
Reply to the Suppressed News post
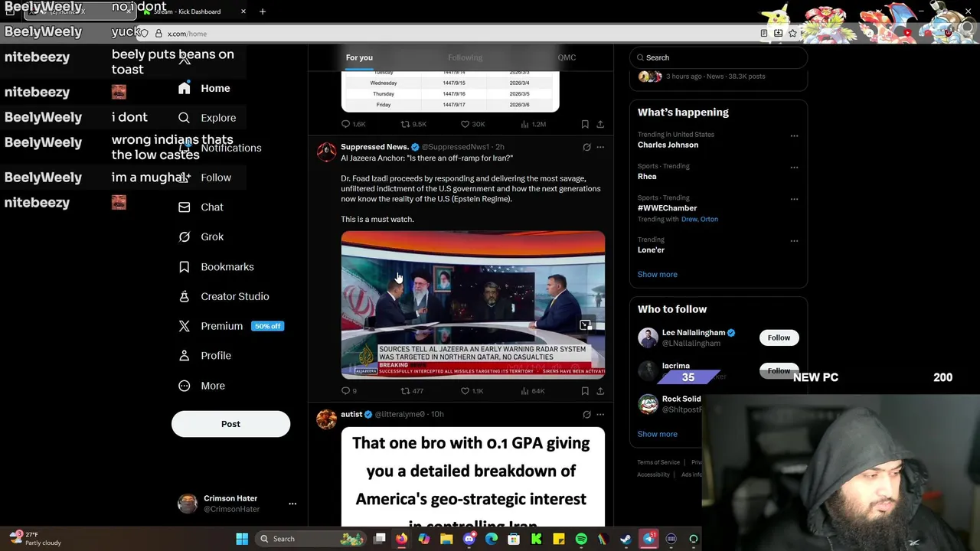point(345,391)
